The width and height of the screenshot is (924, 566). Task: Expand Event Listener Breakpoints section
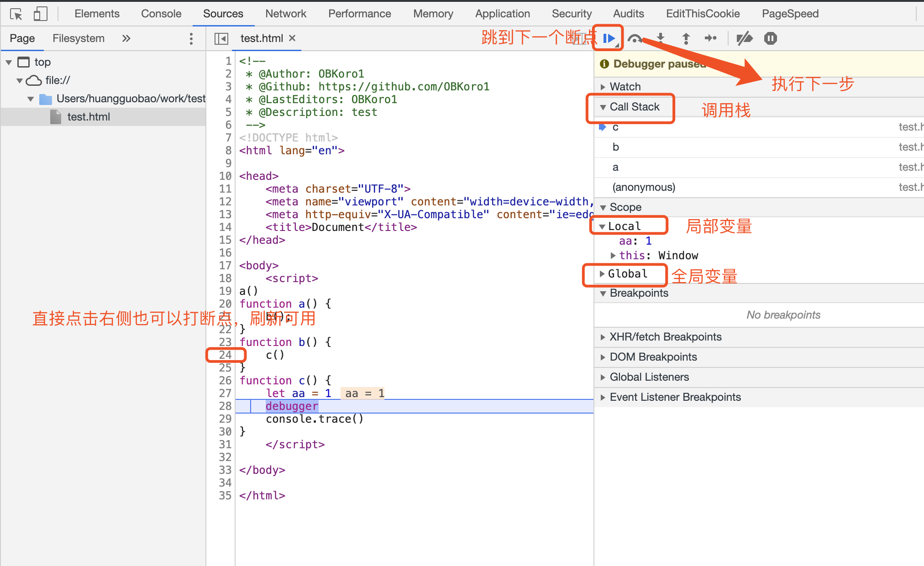click(x=603, y=397)
